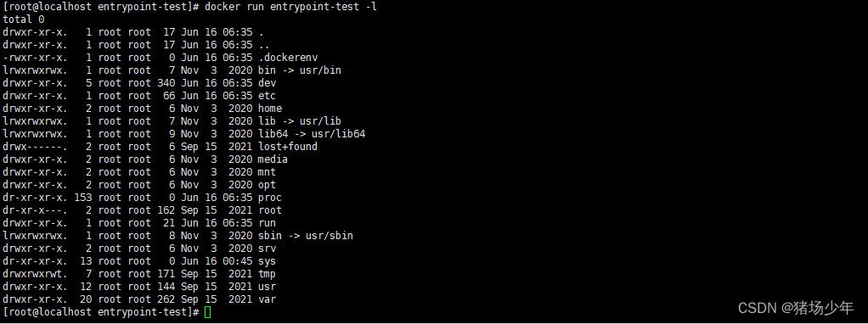Click the sys directory name

[x=268, y=261]
